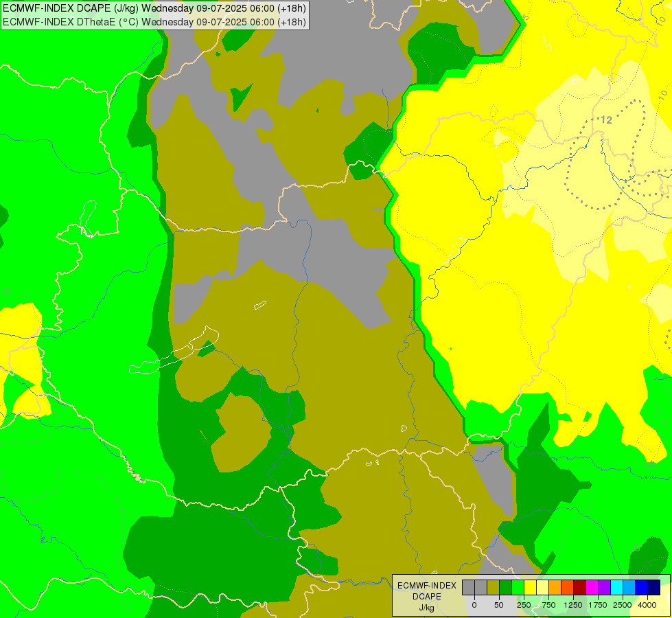The width and height of the screenshot is (672, 618).
Task: Click the legend value 250
Action: tap(524, 605)
